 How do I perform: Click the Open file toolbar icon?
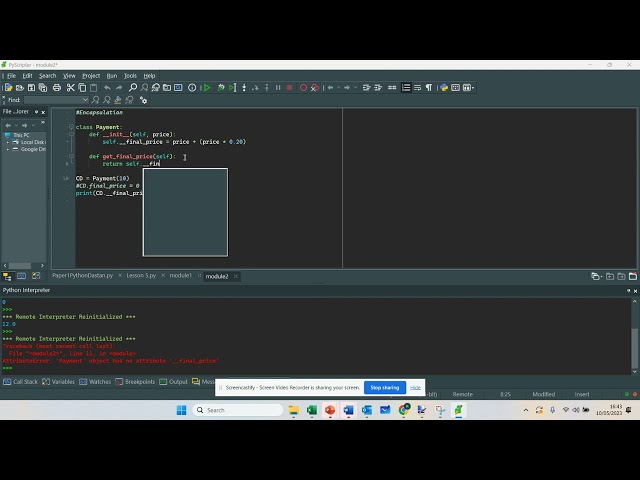pos(20,88)
